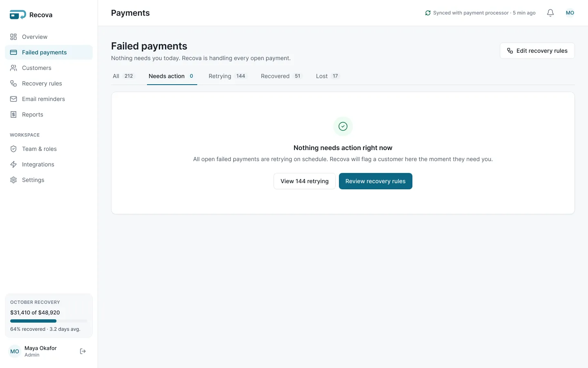
Task: Click the Failed payments card icon
Action: (x=13, y=52)
